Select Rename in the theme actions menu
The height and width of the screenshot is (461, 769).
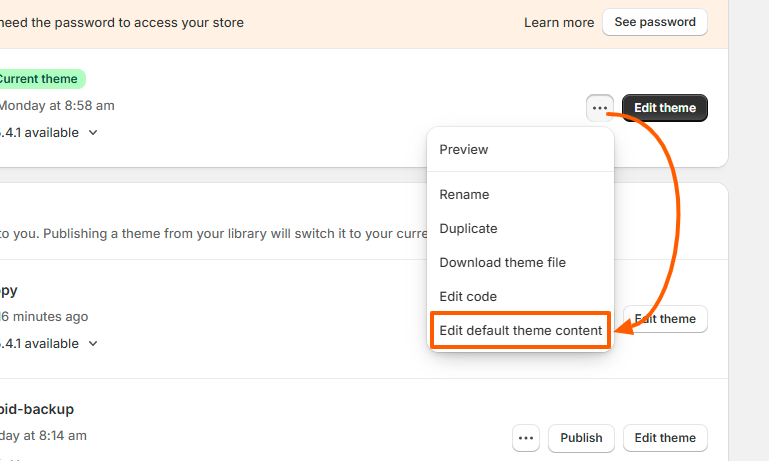(x=520, y=195)
